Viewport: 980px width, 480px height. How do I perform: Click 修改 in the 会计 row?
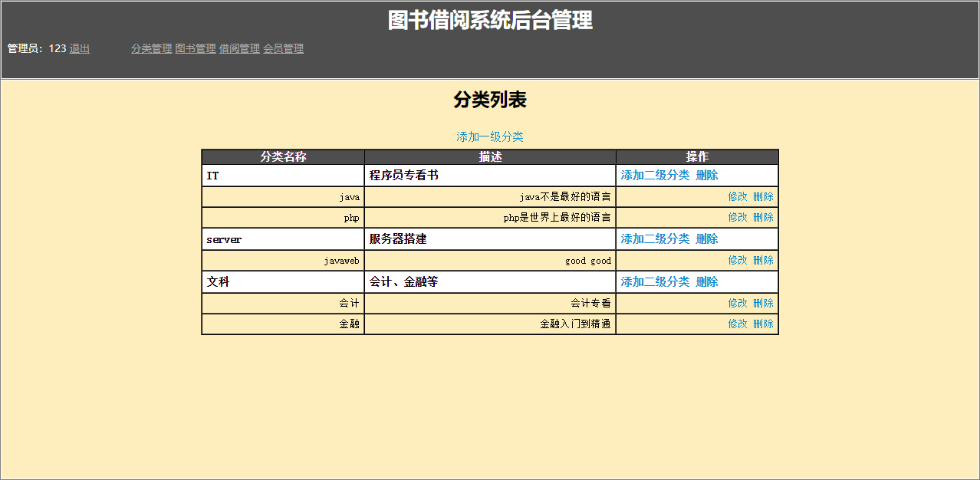(x=738, y=304)
